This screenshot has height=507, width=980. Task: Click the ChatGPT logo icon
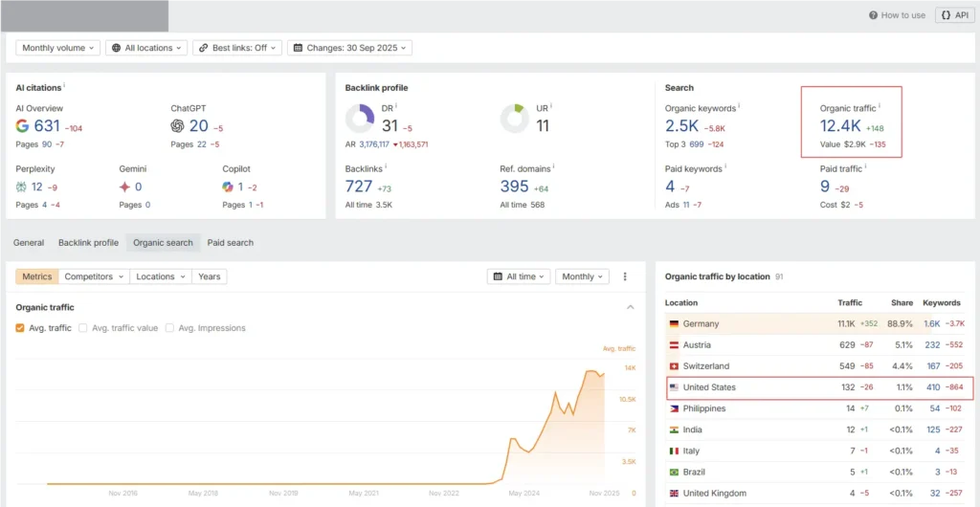pyautogui.click(x=177, y=126)
